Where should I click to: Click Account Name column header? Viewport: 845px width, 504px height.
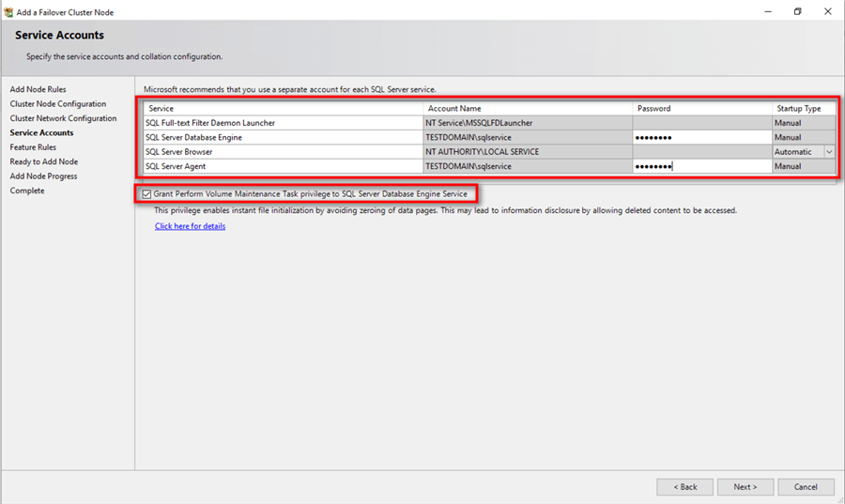click(528, 108)
